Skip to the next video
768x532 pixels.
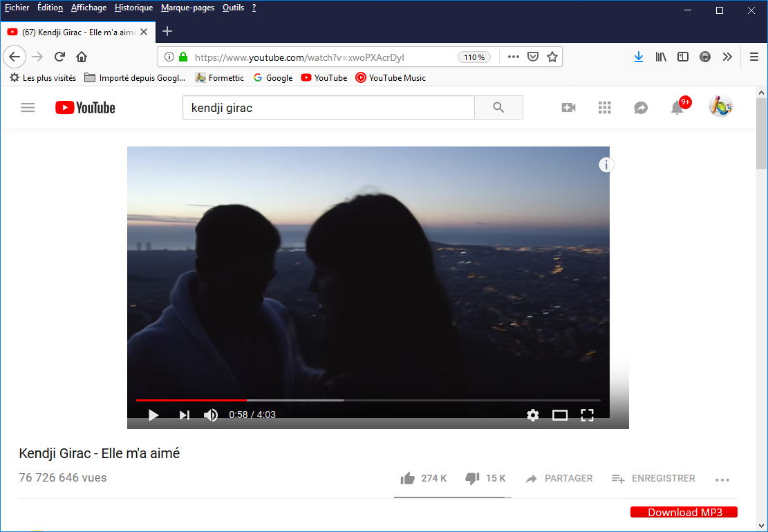click(x=184, y=415)
